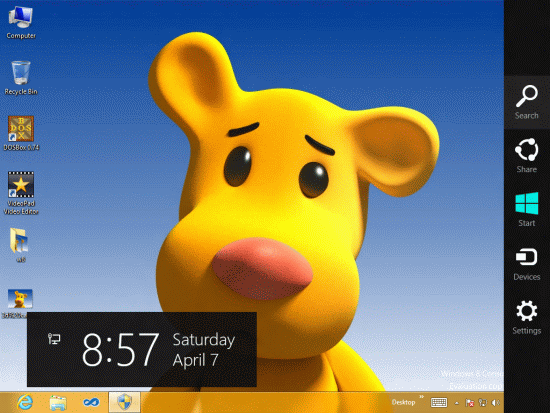Viewport: 550px width, 413px height.
Task: Open the volume speaker icon
Action: 496,403
